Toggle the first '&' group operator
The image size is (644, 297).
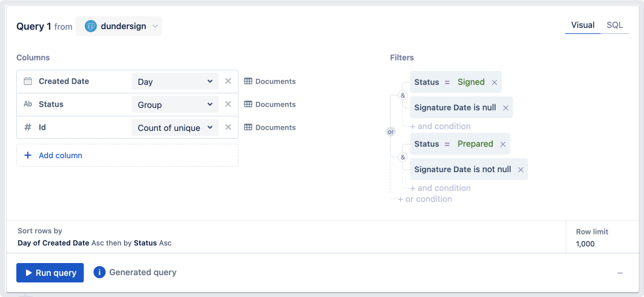coord(402,95)
